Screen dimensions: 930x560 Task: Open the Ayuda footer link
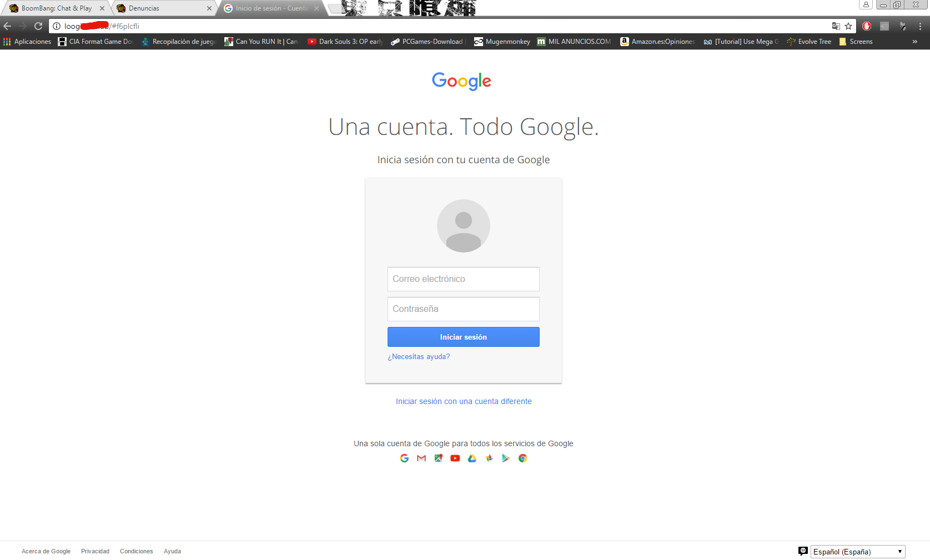(x=172, y=551)
